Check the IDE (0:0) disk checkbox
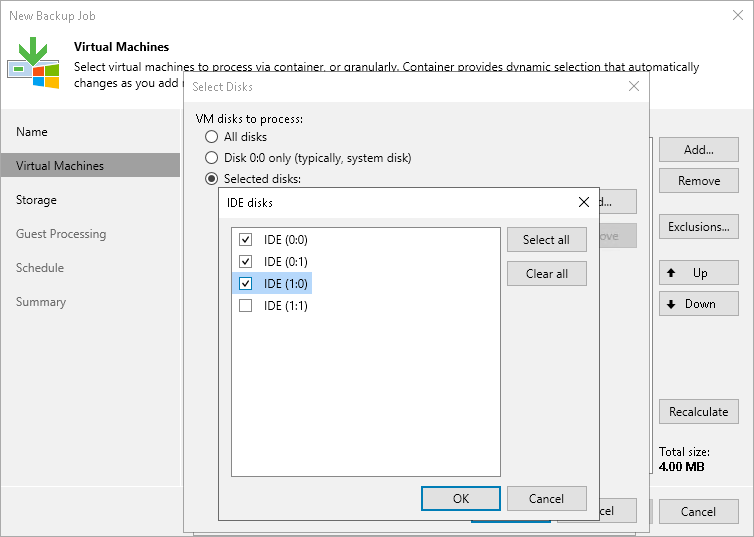Image resolution: width=754 pixels, height=537 pixels. point(245,239)
